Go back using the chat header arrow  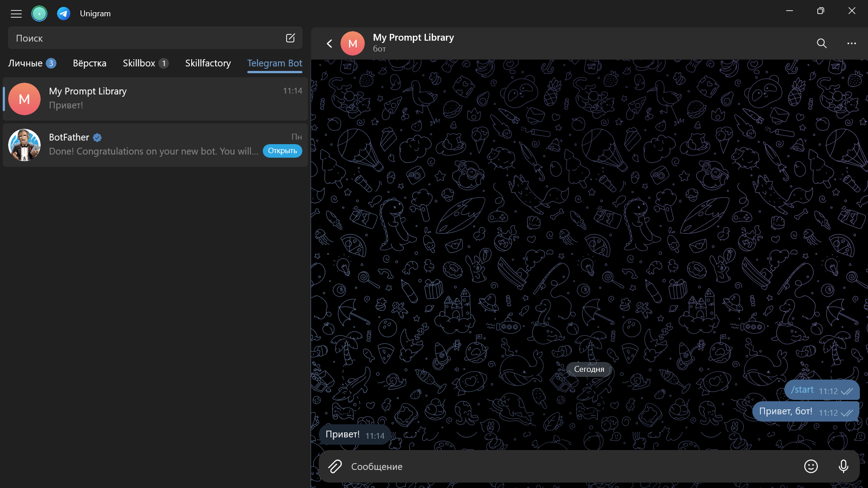pyautogui.click(x=330, y=43)
